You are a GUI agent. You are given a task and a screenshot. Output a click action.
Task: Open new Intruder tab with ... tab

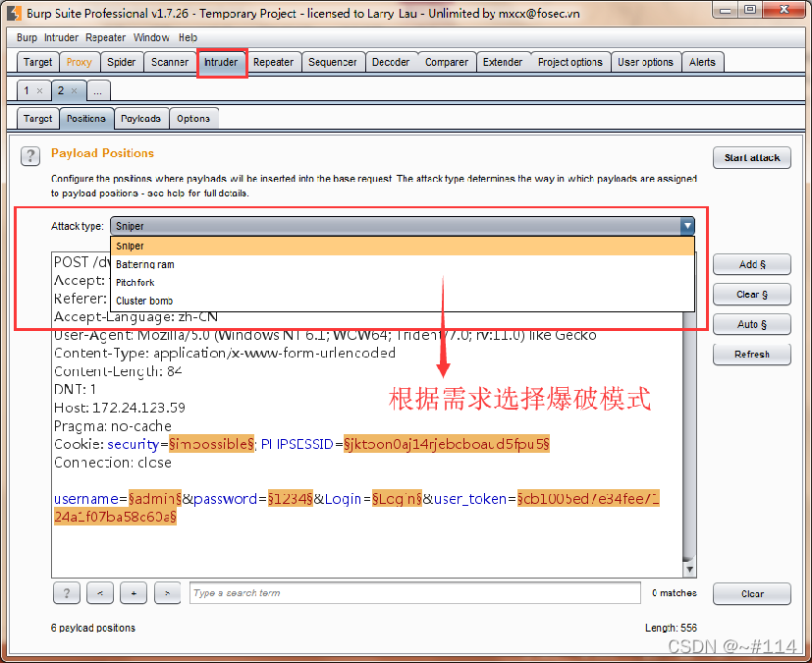pyautogui.click(x=98, y=91)
